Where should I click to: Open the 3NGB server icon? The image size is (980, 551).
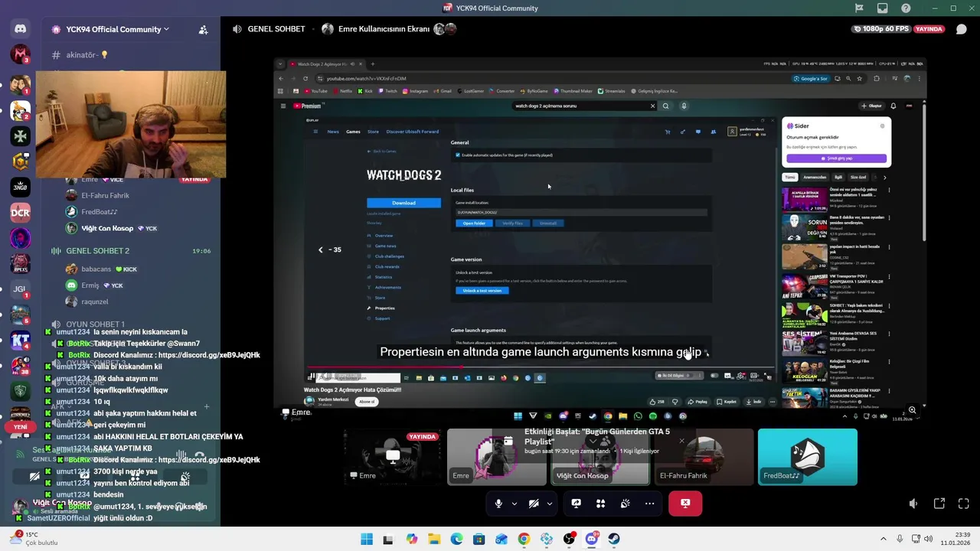20,187
